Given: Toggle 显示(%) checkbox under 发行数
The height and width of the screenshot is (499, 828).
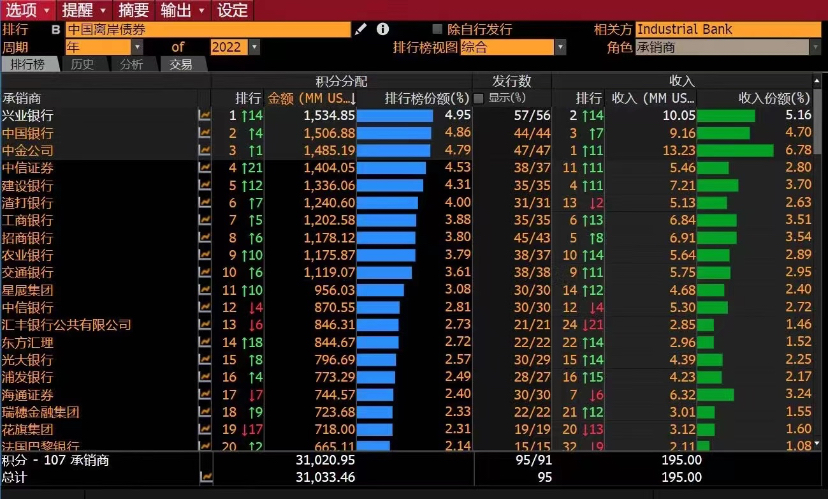Looking at the screenshot, I should (478, 98).
